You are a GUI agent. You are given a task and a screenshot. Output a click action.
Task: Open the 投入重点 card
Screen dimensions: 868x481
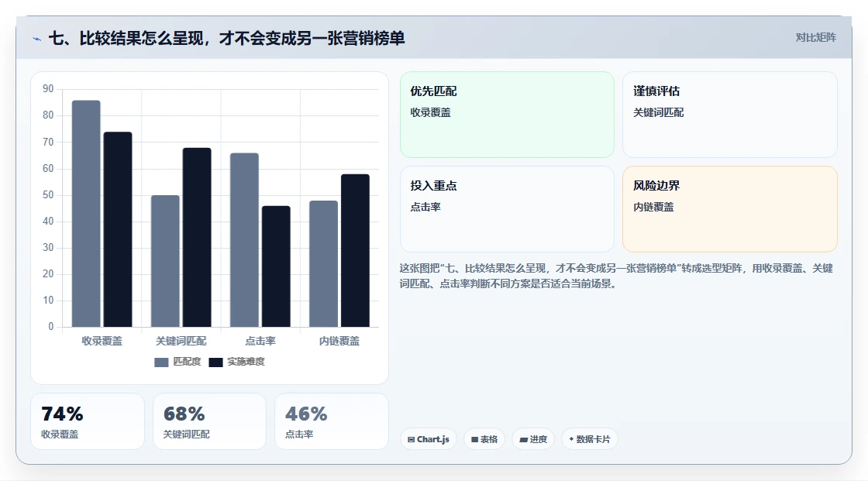(507, 209)
